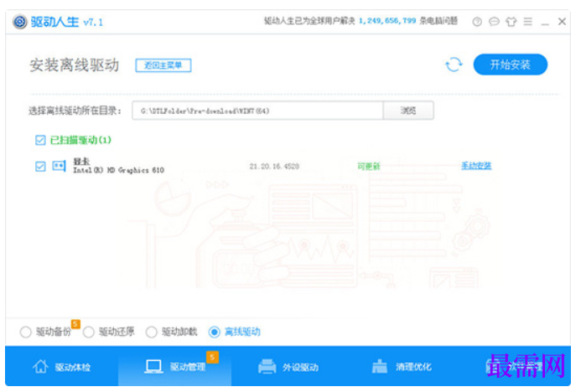The image size is (581, 392).
Task: Open the feedback chat bubble icon
Action: point(495,22)
